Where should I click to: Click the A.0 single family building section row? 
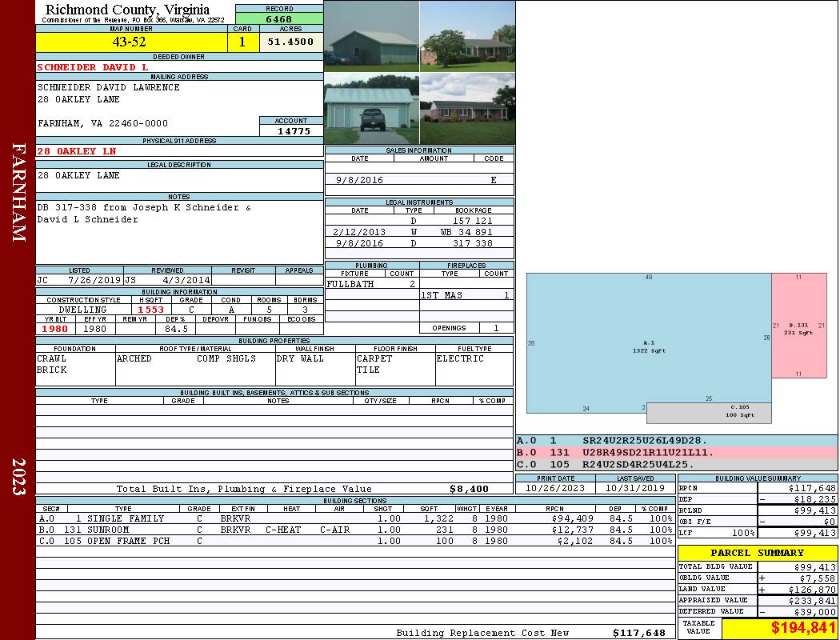pos(354,518)
